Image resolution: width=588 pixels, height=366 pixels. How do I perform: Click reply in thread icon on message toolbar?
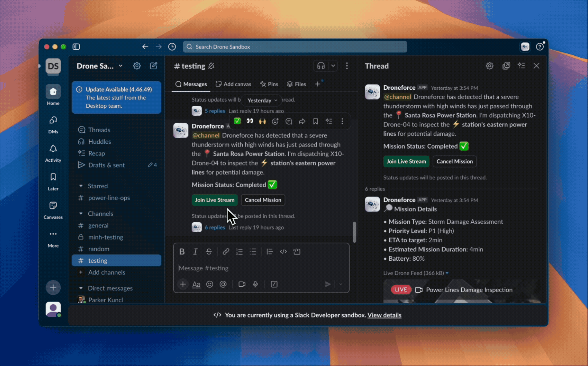point(289,121)
